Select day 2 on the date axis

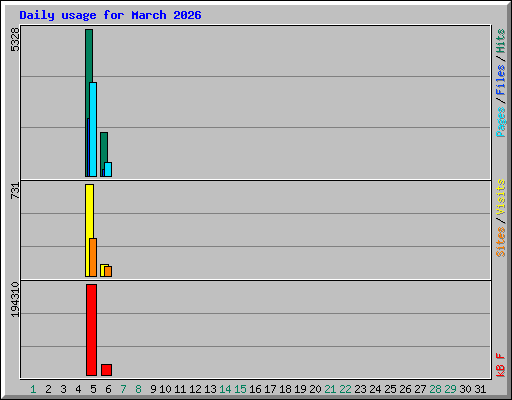(x=48, y=389)
